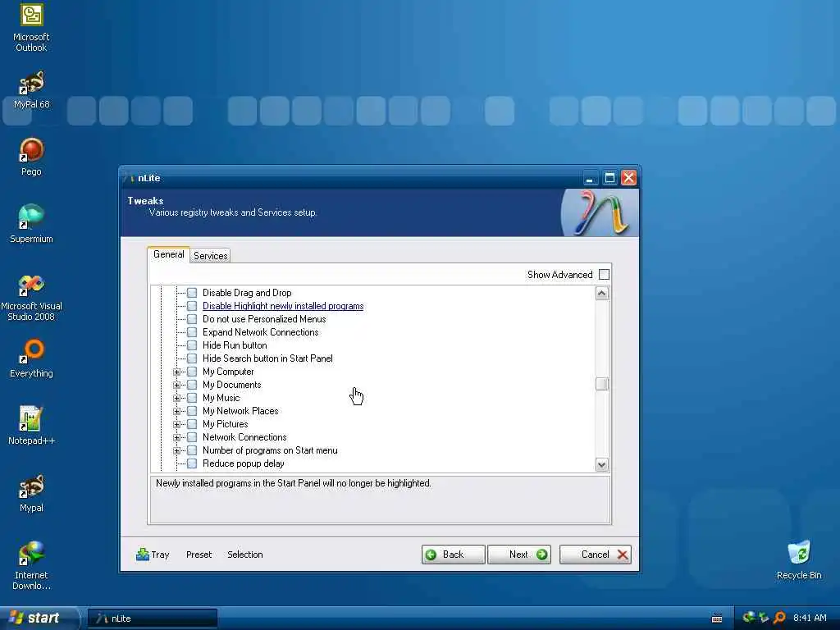
Task: Click the red X on Cancel button
Action: [x=622, y=555]
